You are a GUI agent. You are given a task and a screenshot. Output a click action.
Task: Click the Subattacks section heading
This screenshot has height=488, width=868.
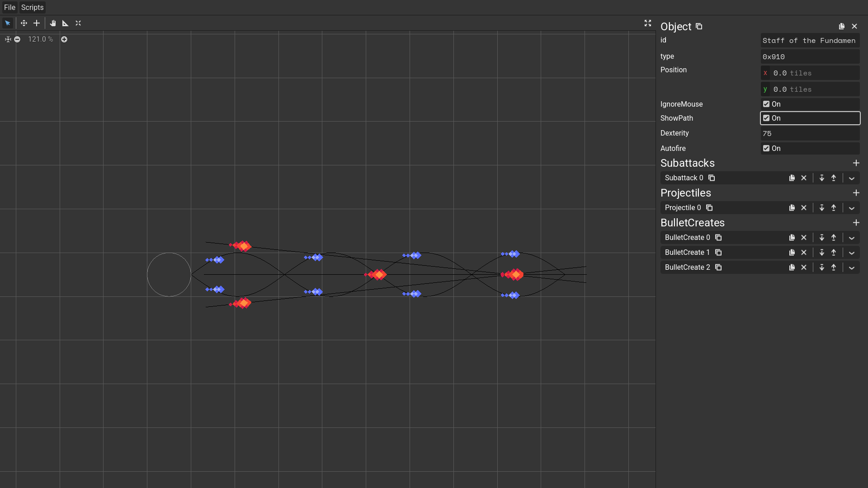point(688,163)
